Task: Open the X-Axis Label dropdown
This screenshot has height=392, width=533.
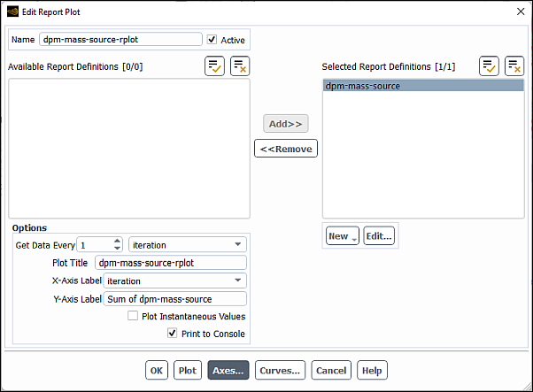Action: click(x=175, y=281)
